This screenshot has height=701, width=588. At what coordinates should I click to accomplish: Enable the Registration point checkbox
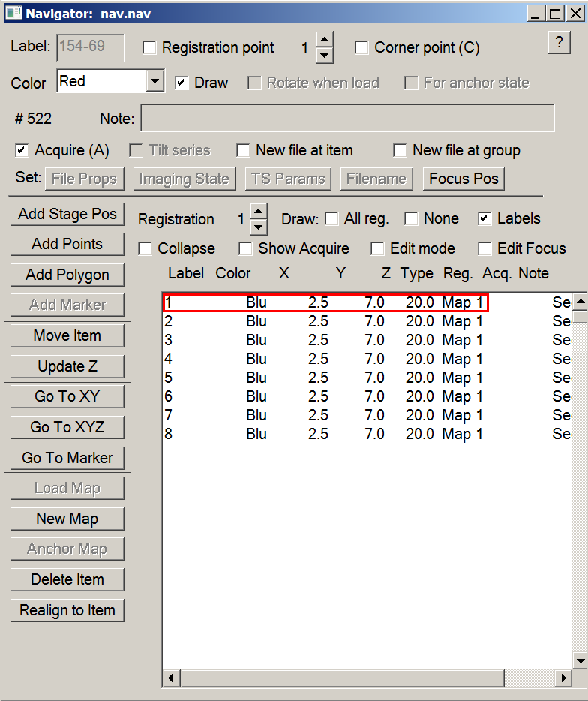150,48
